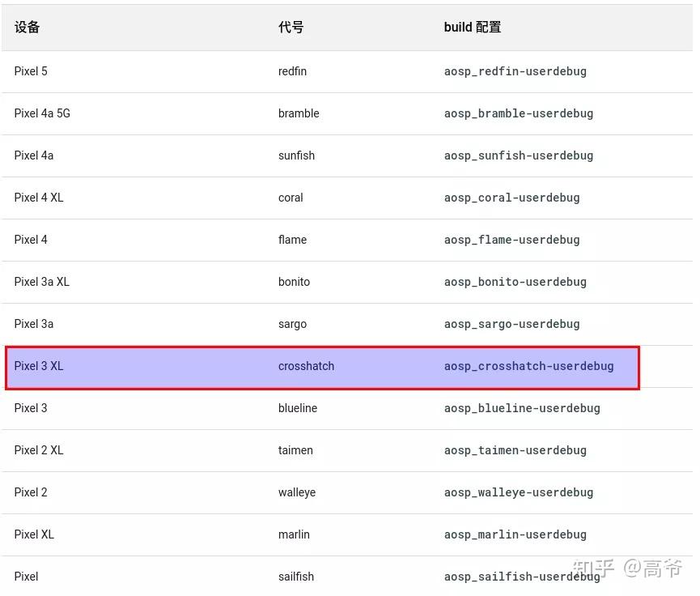Click the redfin codename cell
Screen dimensions: 700x596
292,71
